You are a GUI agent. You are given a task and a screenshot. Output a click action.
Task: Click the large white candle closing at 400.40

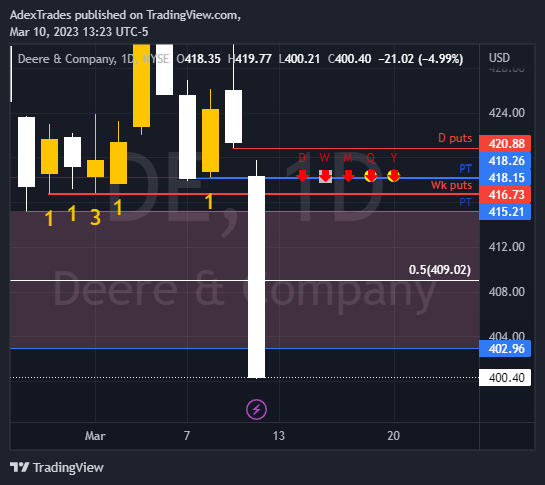point(257,277)
